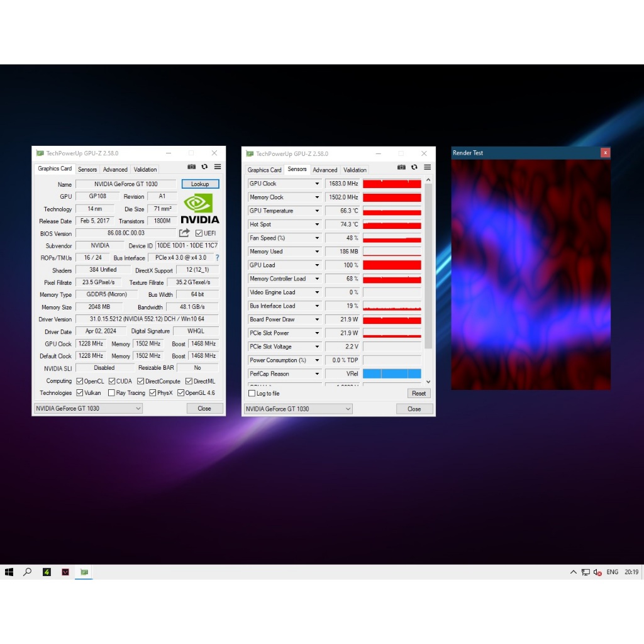Enable the Log to file checkbox

point(252,394)
